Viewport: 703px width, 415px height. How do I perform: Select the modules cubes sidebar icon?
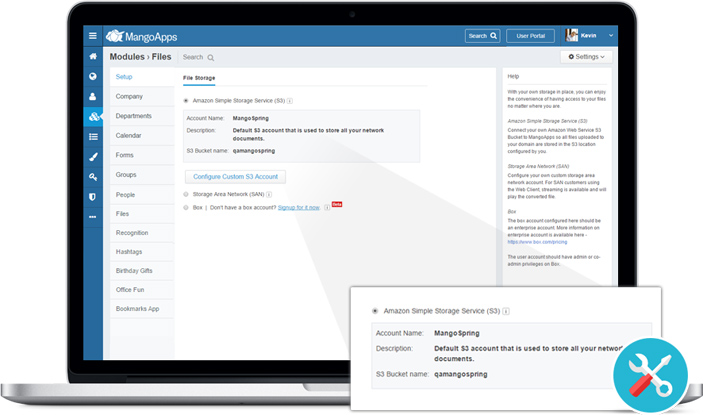coord(93,117)
